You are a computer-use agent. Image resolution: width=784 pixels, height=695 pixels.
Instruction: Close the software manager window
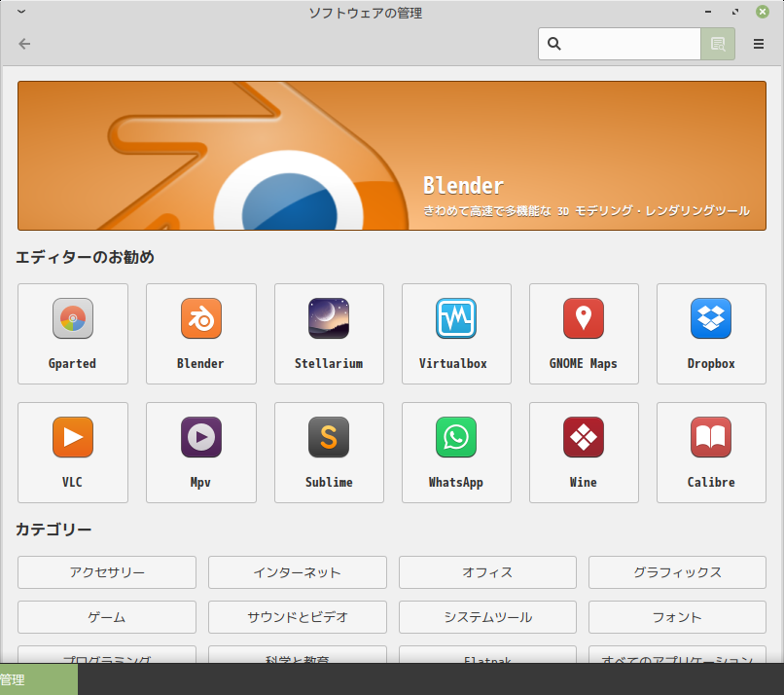pos(762,12)
